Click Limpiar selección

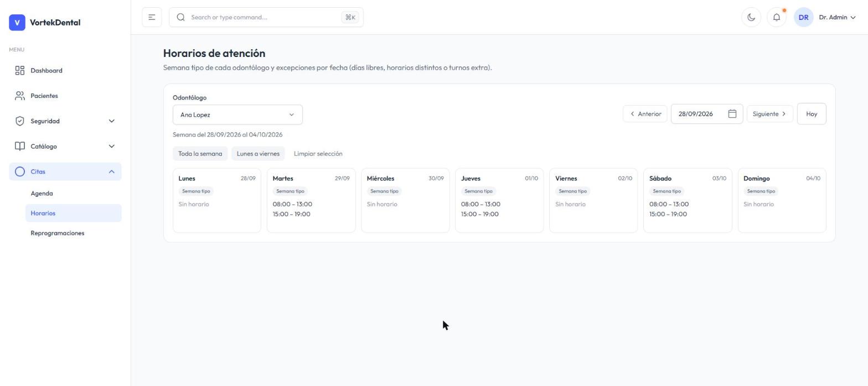coord(318,154)
